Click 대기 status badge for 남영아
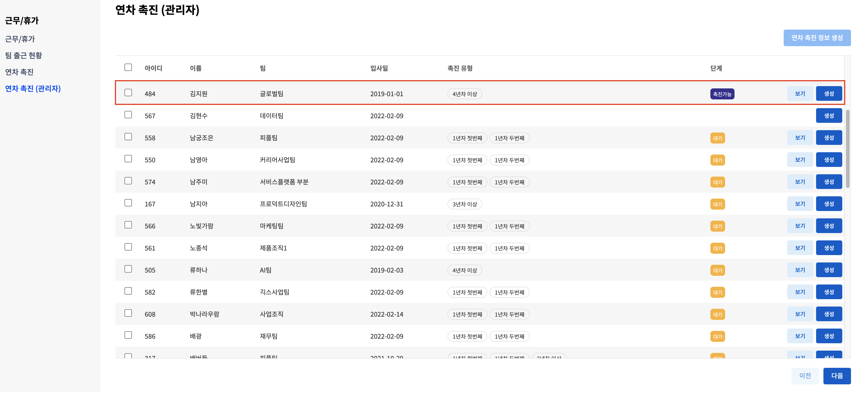Image resolution: width=868 pixels, height=394 pixels. pos(717,160)
